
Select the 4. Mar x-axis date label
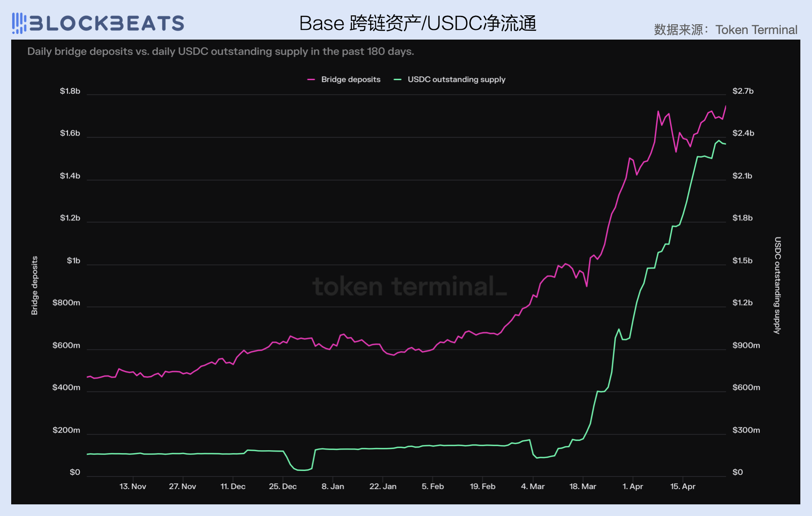click(x=532, y=486)
